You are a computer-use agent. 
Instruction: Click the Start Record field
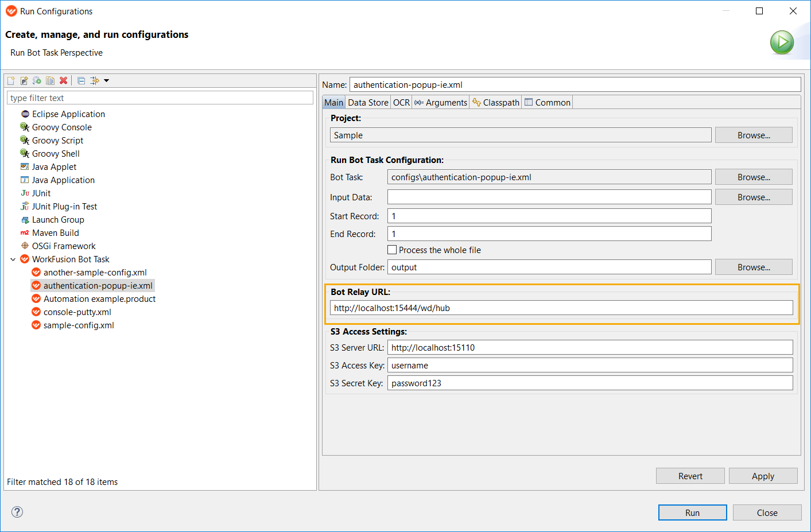[x=549, y=216]
